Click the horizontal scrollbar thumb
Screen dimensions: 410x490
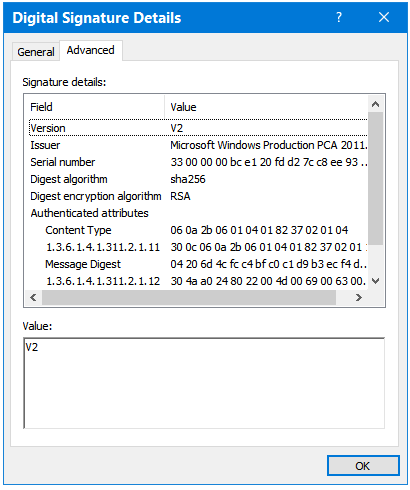pos(189,297)
